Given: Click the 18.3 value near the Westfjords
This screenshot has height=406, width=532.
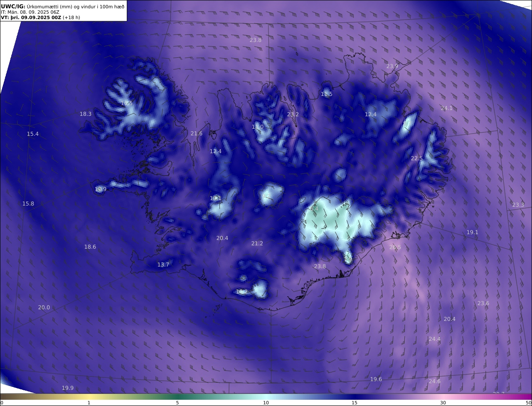Looking at the screenshot, I should [86, 114].
